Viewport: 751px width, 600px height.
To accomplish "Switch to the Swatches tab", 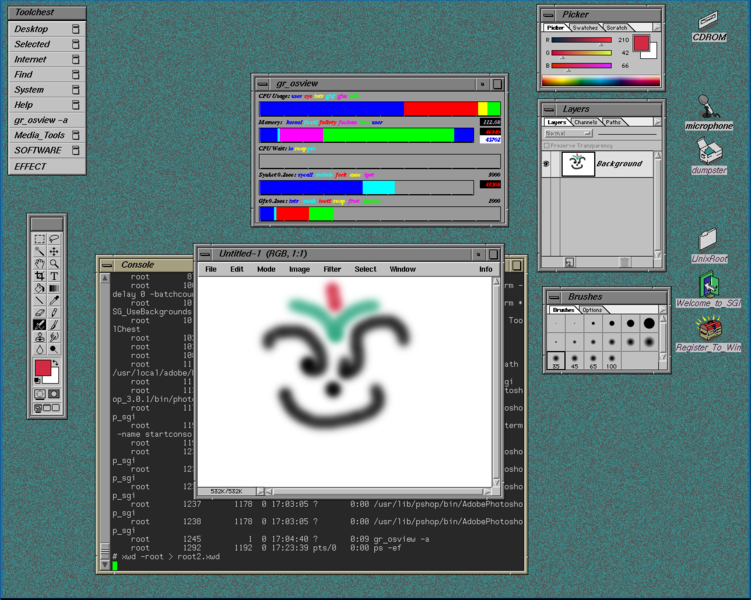I will (x=585, y=28).
